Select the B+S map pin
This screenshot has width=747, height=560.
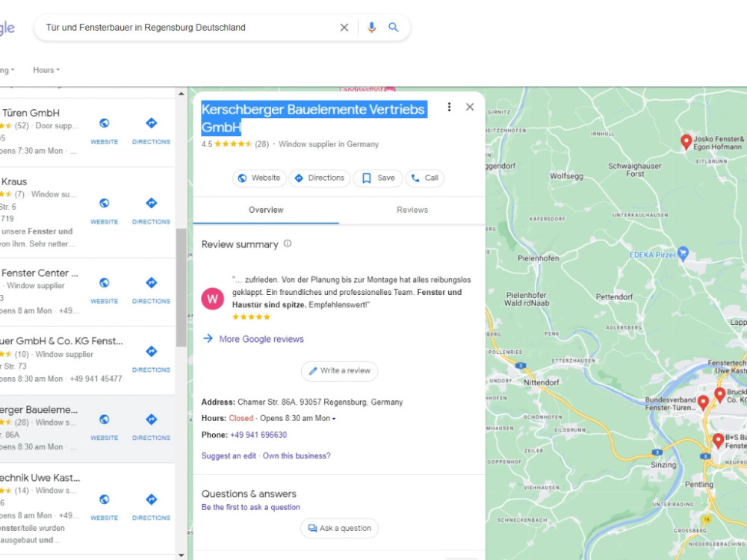pos(718,441)
